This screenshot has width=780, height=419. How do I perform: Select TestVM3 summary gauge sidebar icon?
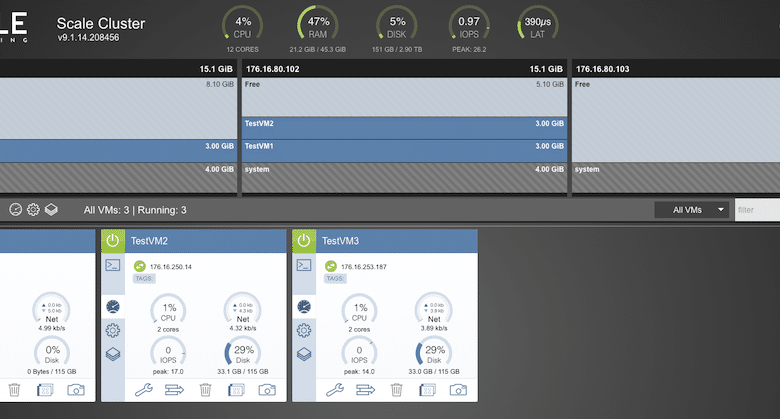(304, 307)
